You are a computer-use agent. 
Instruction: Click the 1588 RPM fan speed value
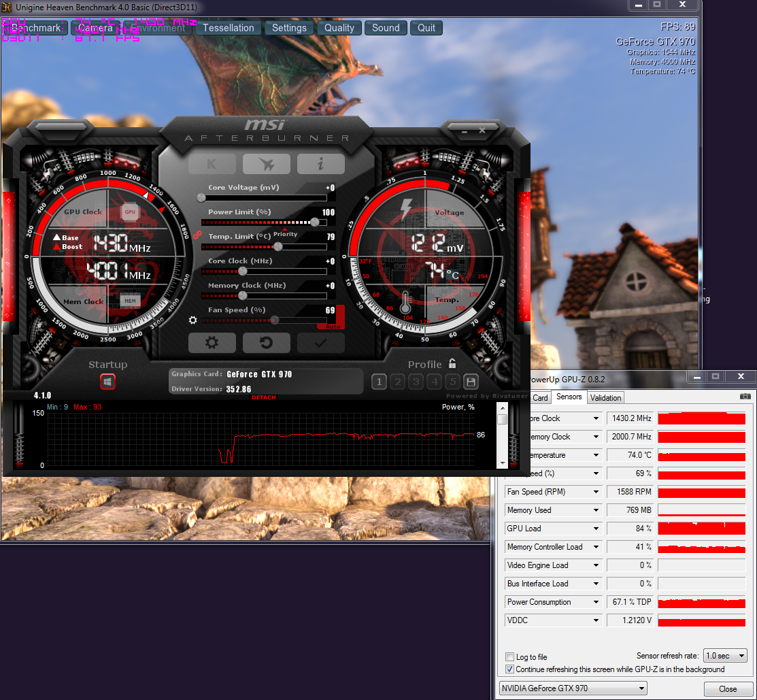click(630, 492)
